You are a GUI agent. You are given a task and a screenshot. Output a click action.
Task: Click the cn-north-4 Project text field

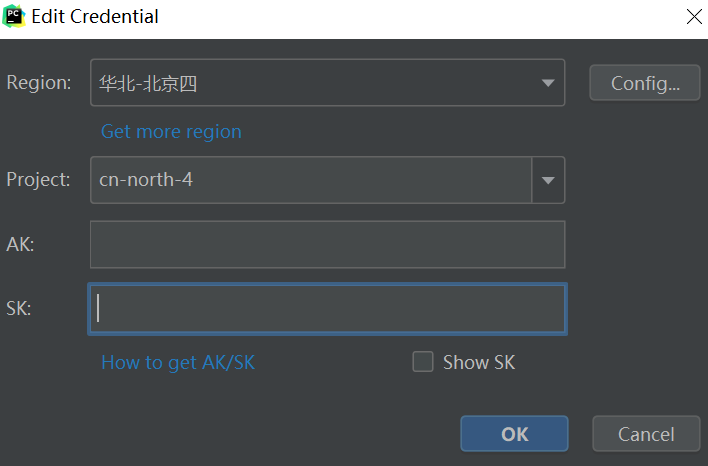(x=310, y=180)
